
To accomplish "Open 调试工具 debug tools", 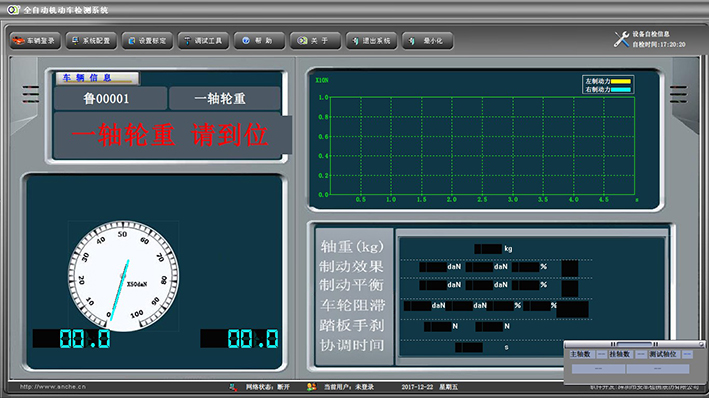I will (x=203, y=41).
